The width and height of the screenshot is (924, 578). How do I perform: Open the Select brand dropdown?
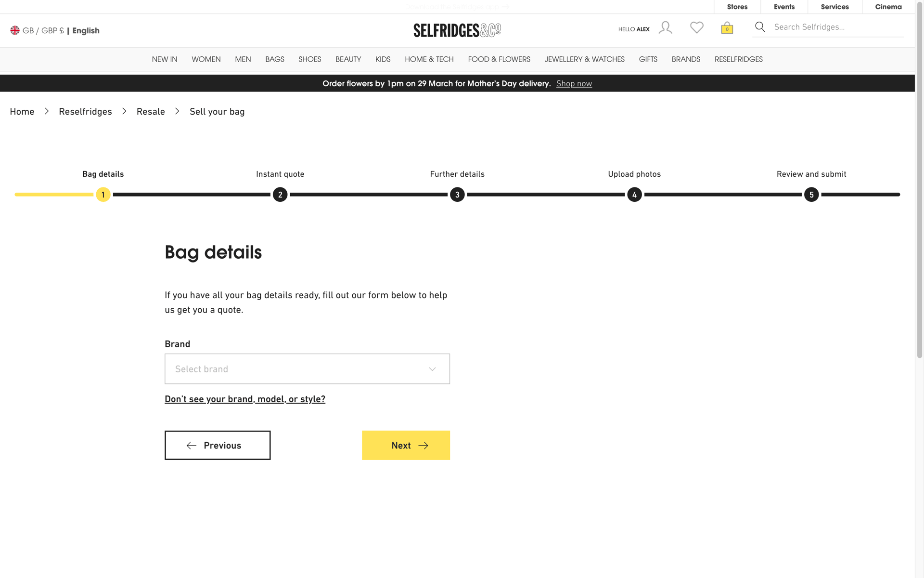point(307,369)
